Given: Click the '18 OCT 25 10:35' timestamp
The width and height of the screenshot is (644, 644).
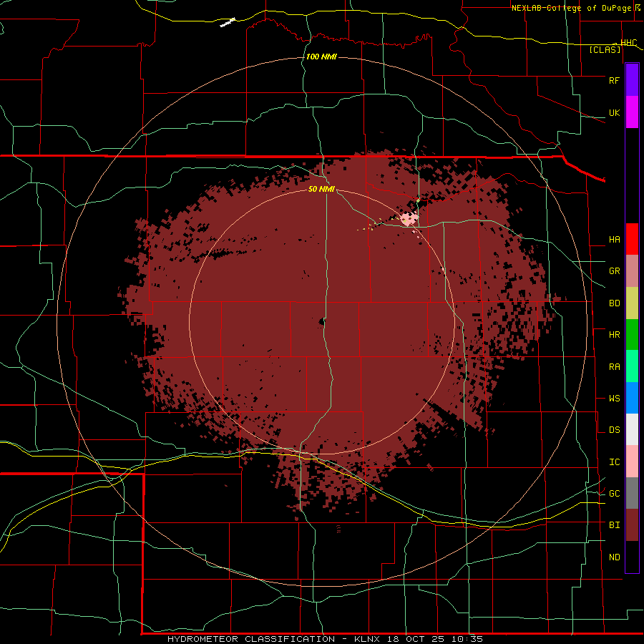Looking at the screenshot, I should [x=435, y=639].
